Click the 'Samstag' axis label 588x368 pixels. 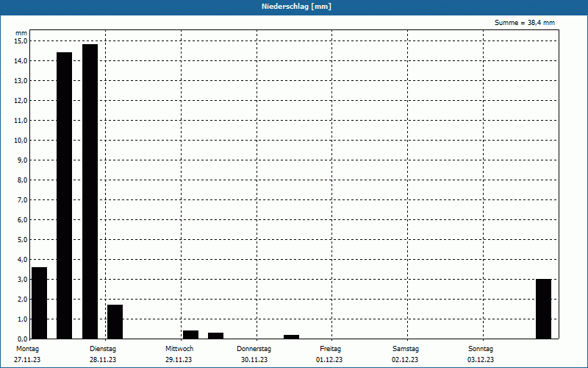click(x=406, y=349)
